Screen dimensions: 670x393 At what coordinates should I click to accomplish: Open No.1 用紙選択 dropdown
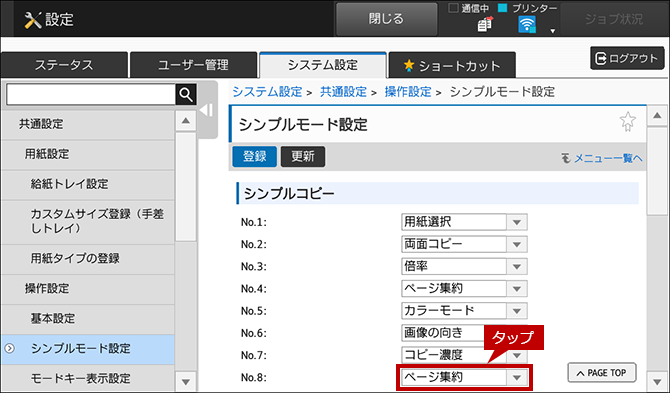pos(464,222)
